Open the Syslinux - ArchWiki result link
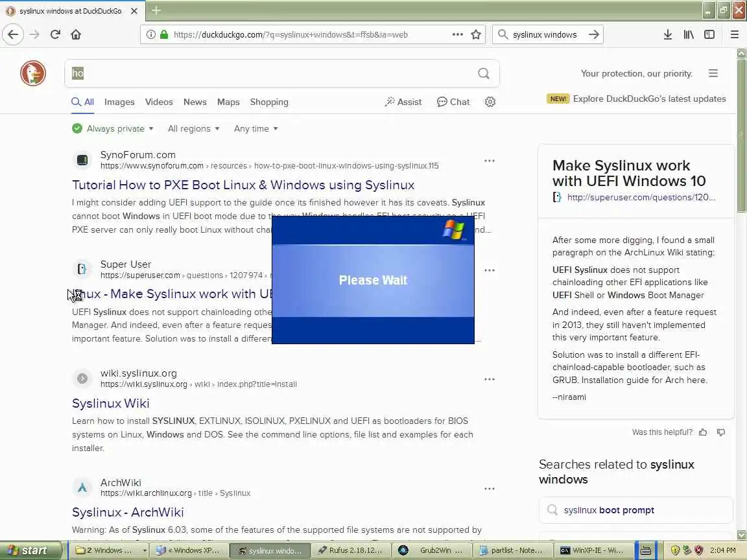Screen dimensions: 747x560 tap(128, 513)
